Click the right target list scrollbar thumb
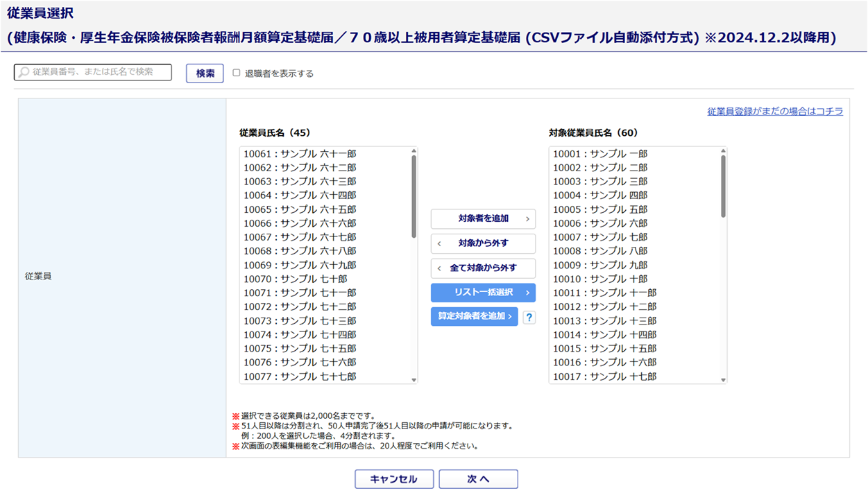868x502 pixels. tap(723, 186)
